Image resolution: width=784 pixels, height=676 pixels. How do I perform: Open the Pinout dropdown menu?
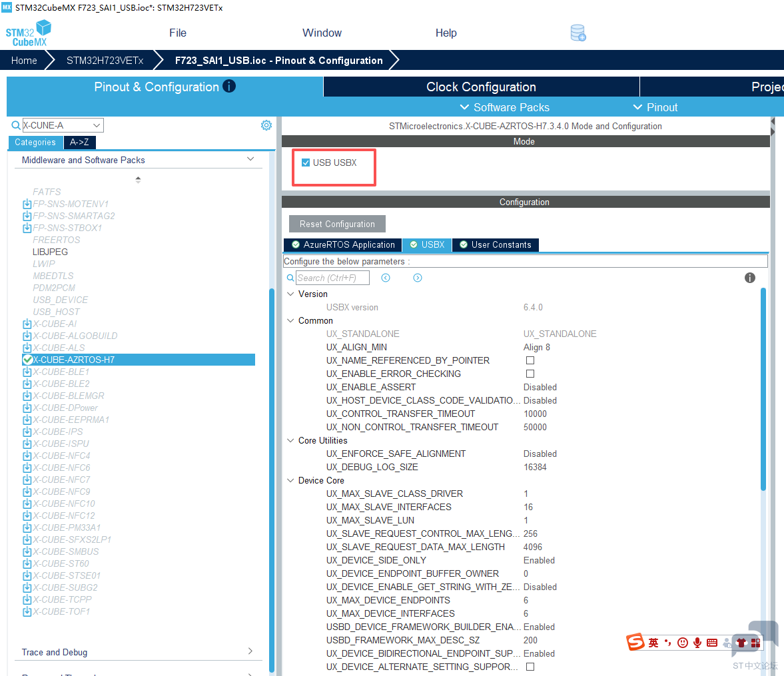(x=655, y=107)
